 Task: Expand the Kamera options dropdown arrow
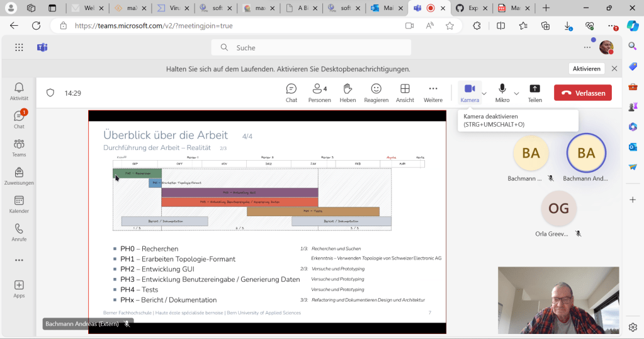(484, 93)
